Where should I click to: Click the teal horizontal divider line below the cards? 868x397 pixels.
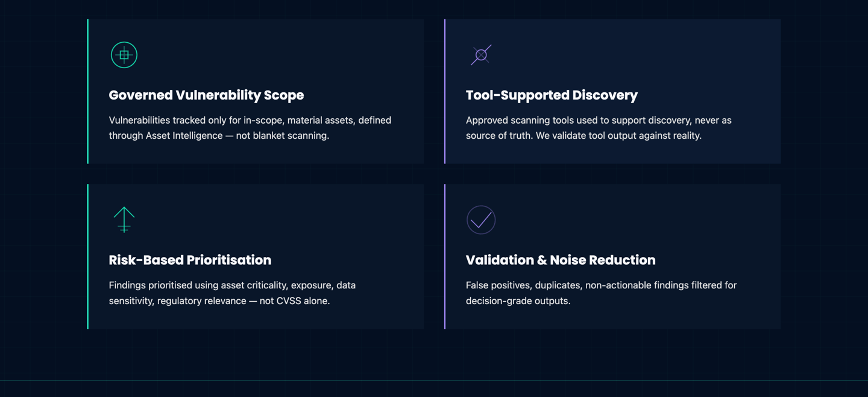tap(434, 380)
